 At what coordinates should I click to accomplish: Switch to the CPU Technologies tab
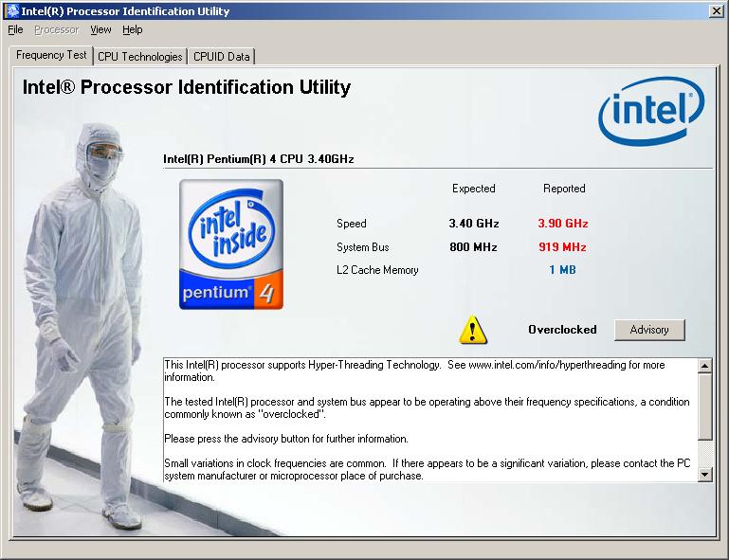pos(140,57)
